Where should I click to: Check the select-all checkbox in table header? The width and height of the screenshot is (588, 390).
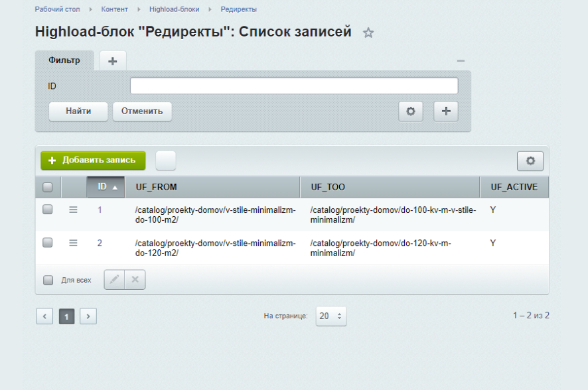pyautogui.click(x=47, y=187)
